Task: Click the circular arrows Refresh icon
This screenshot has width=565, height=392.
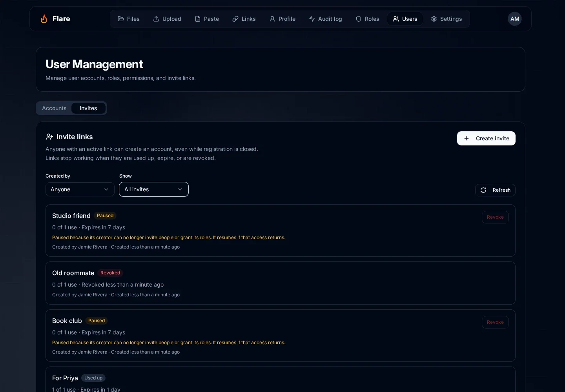Action: click(x=483, y=190)
